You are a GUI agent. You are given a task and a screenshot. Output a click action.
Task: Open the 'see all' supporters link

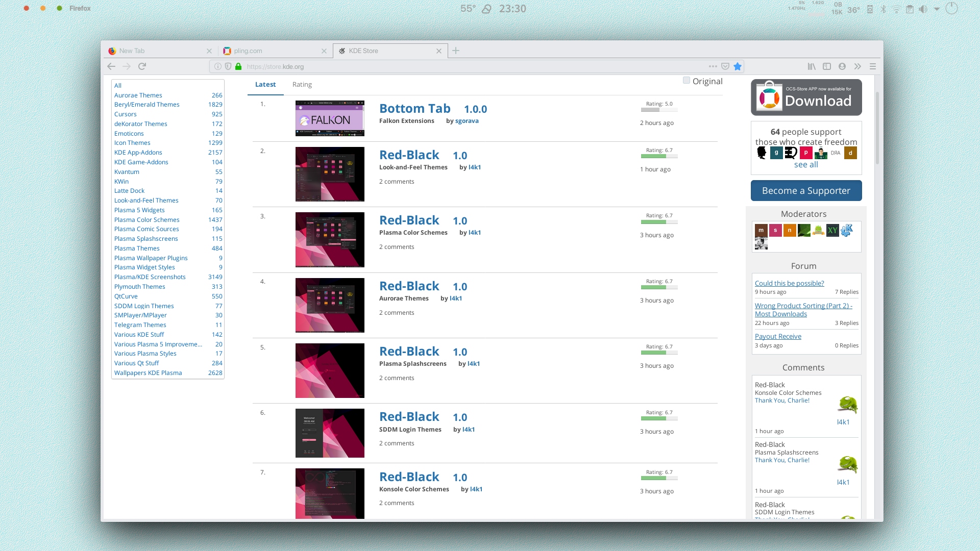[x=806, y=165]
